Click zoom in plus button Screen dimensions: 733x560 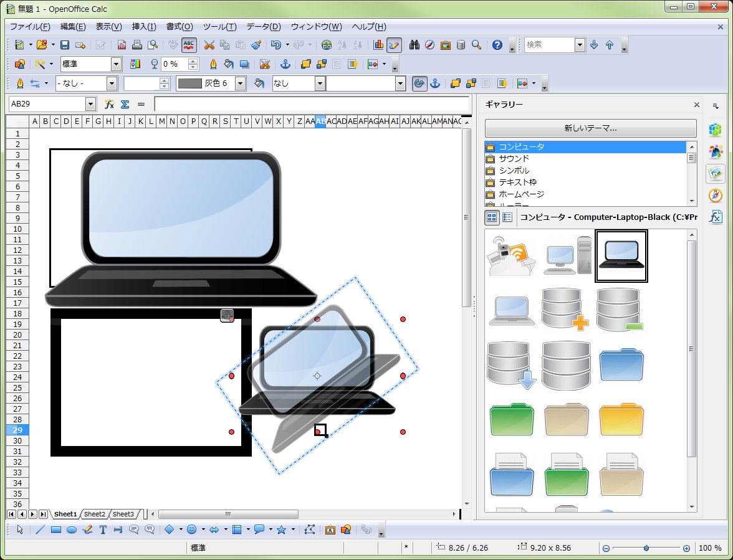tap(686, 548)
